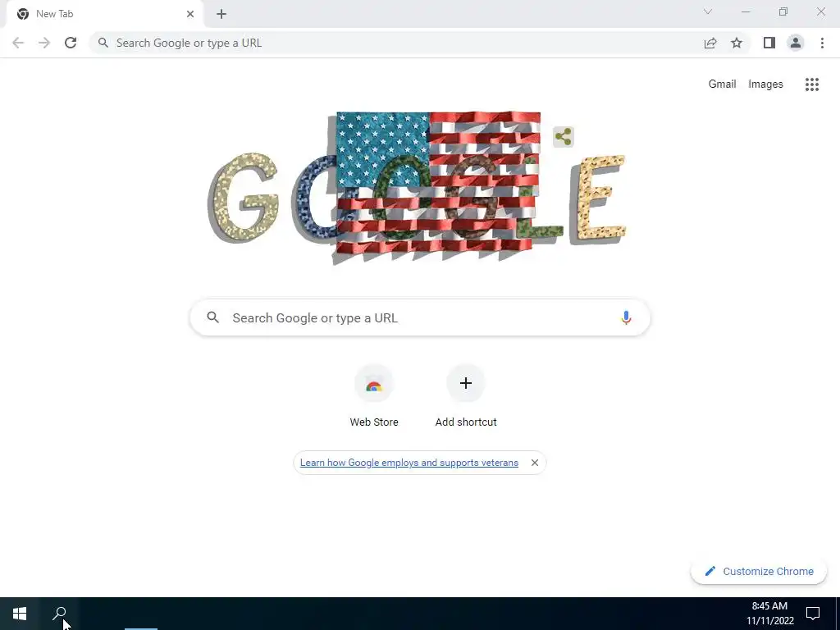Open Chrome's three-dot menu
This screenshot has width=840, height=630.
pos(822,43)
